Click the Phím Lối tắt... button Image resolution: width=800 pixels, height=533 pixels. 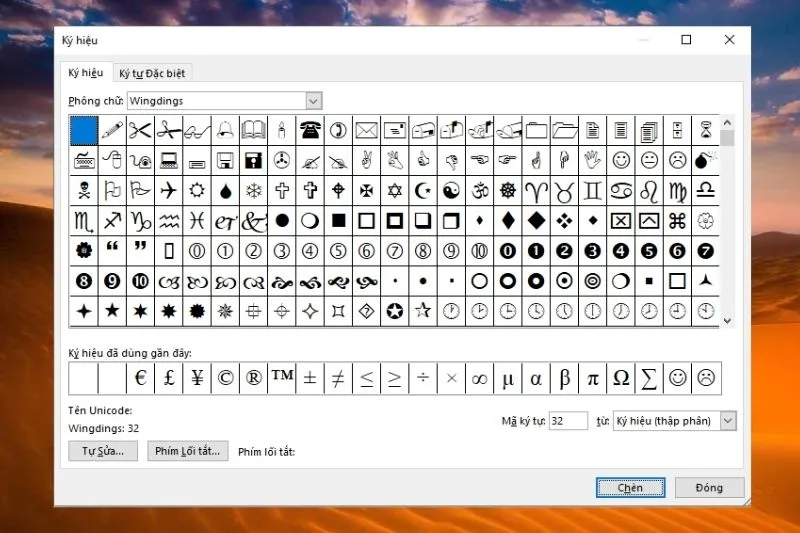tap(188, 451)
